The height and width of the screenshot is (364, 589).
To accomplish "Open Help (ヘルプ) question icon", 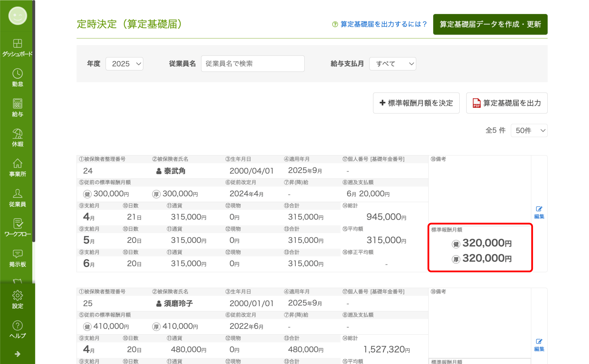I will point(18,329).
